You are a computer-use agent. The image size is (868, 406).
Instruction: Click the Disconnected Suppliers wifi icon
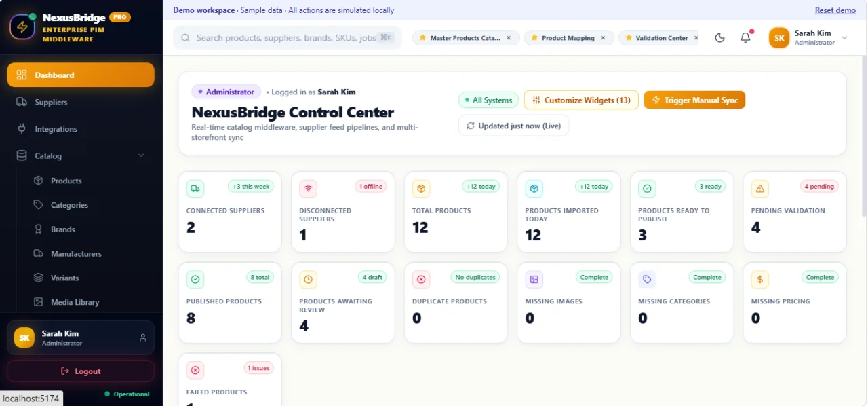(x=308, y=189)
